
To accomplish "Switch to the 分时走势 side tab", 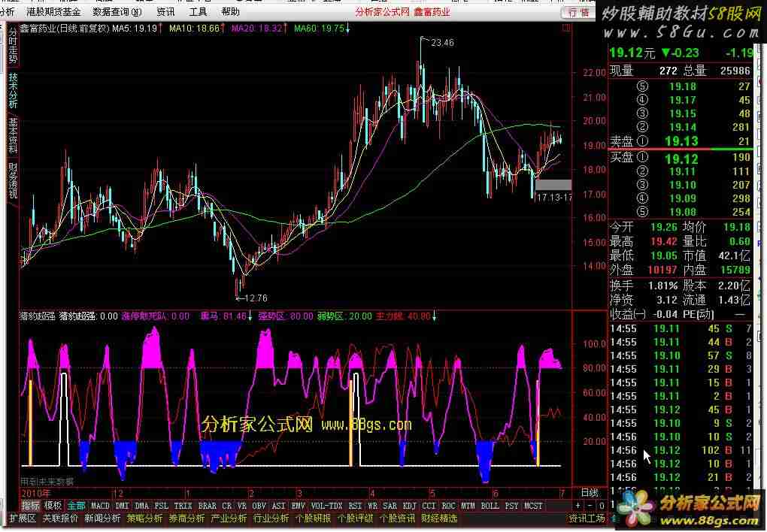I will tap(13, 47).
